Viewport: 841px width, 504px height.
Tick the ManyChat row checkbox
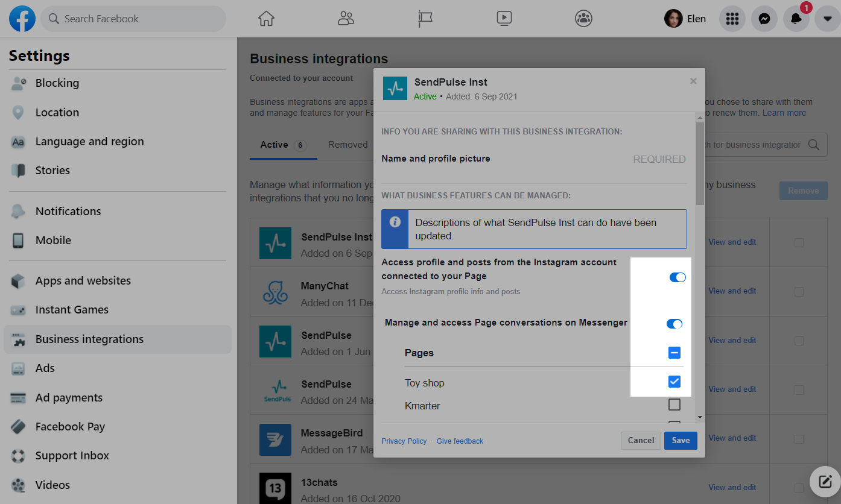799,291
